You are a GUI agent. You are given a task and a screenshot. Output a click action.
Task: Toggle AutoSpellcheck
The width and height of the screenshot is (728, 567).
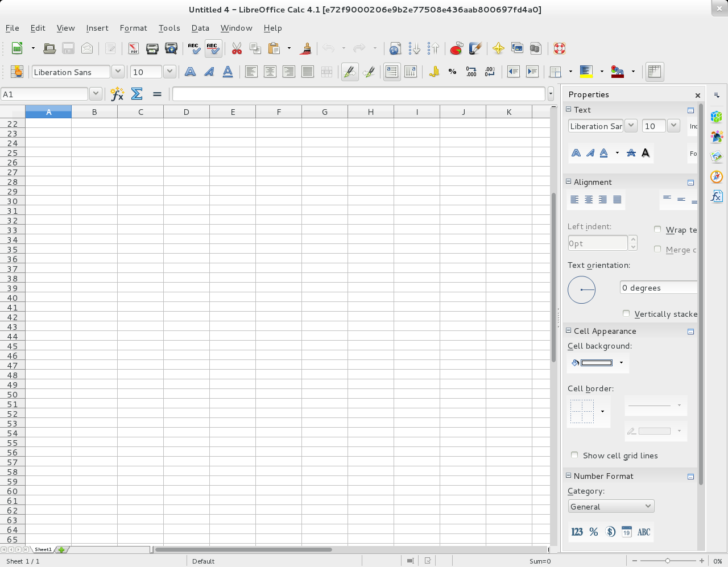213,48
